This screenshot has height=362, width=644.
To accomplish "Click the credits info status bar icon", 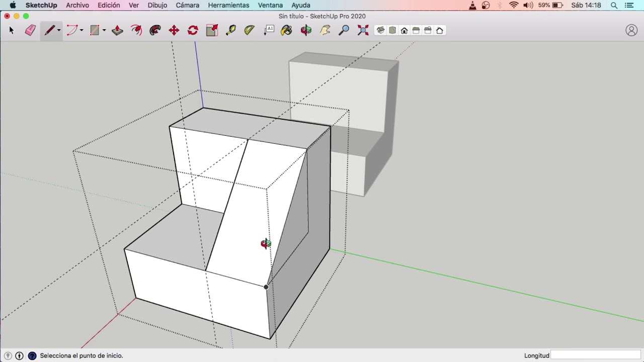I will 19,355.
